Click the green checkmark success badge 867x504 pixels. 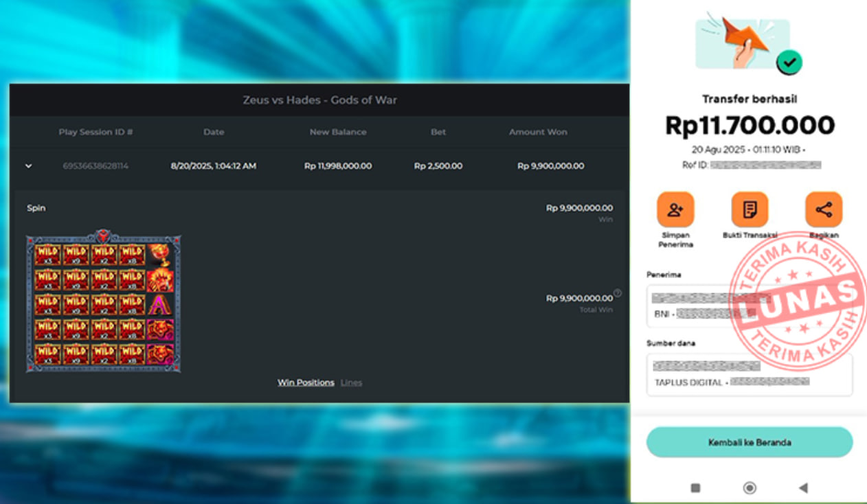[x=789, y=63]
